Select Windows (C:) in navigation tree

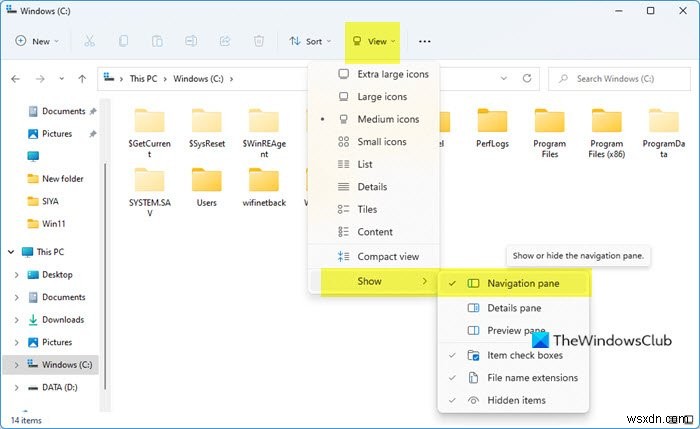point(50,365)
